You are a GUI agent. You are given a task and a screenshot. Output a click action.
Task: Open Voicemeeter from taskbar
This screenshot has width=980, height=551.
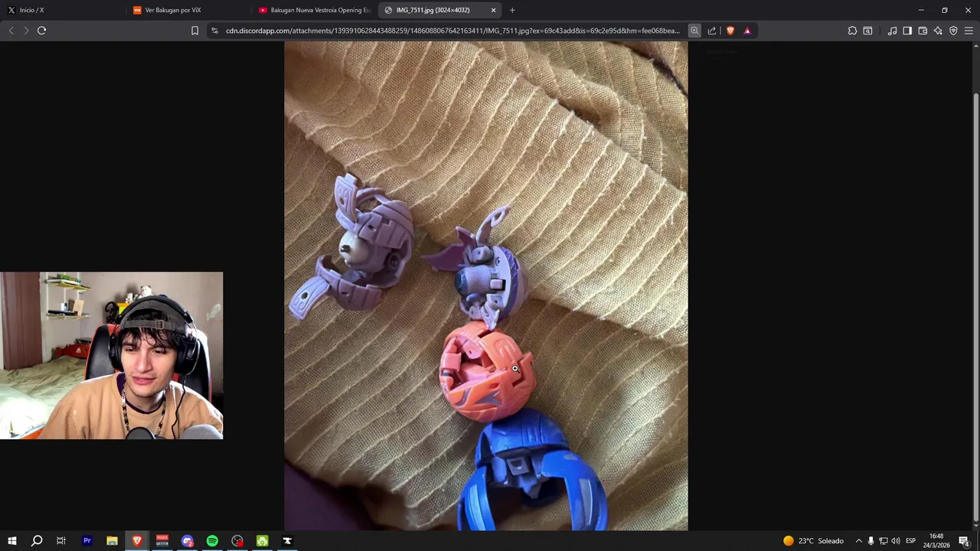pyautogui.click(x=162, y=540)
